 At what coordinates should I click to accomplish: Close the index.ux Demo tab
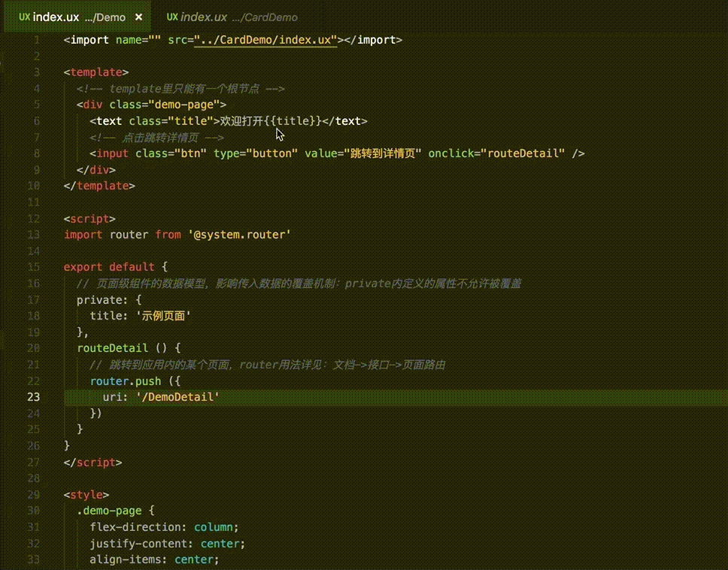(x=139, y=17)
